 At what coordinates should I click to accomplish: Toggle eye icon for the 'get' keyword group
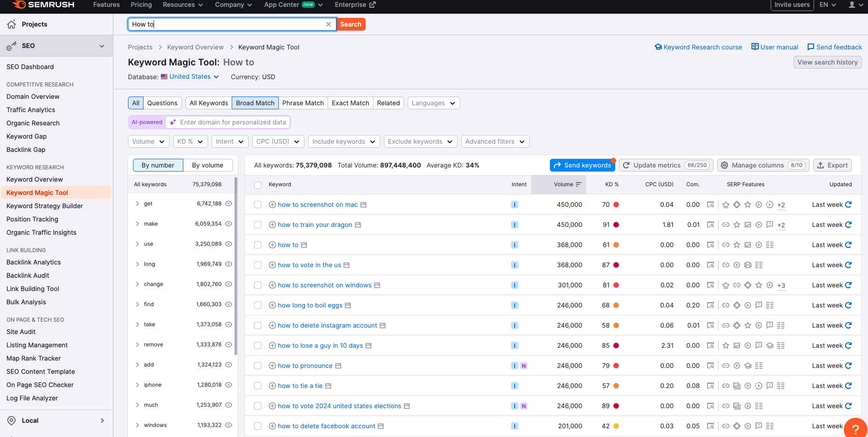229,204
